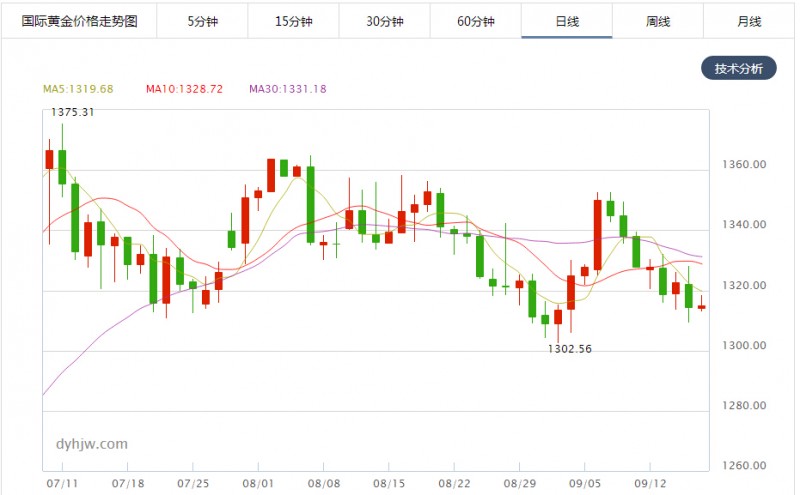Screen dimensions: 800x495
Task: Click the 08/01 date axis marker
Action: [258, 483]
